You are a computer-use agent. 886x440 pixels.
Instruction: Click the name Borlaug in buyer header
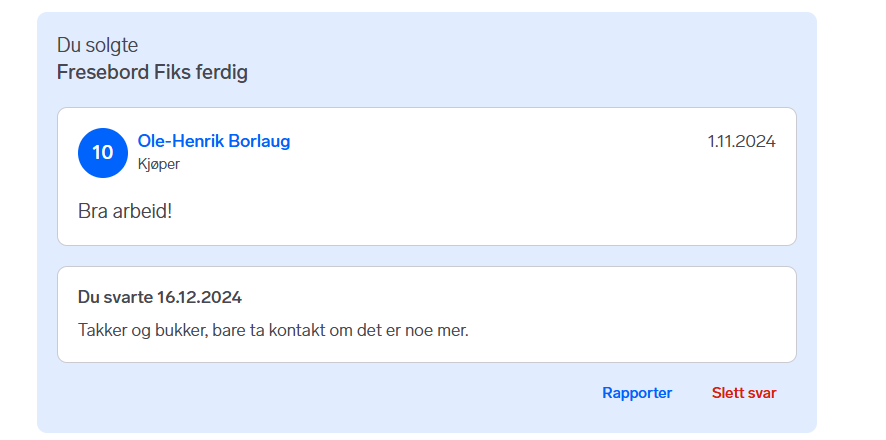pyautogui.click(x=259, y=141)
